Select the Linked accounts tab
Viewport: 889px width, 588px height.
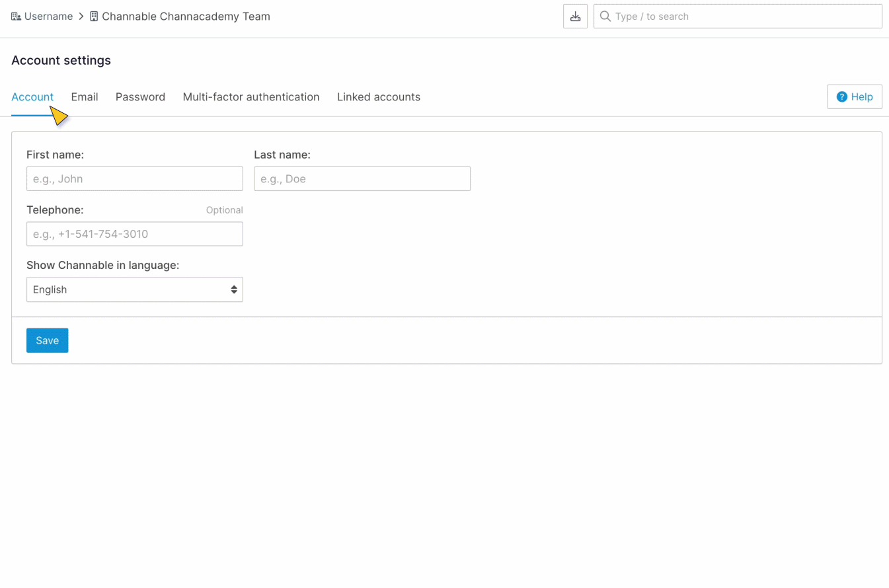point(379,97)
